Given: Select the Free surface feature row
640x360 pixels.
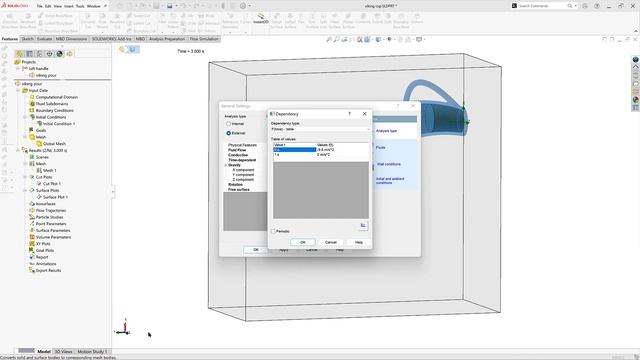Looking at the screenshot, I should (x=239, y=189).
